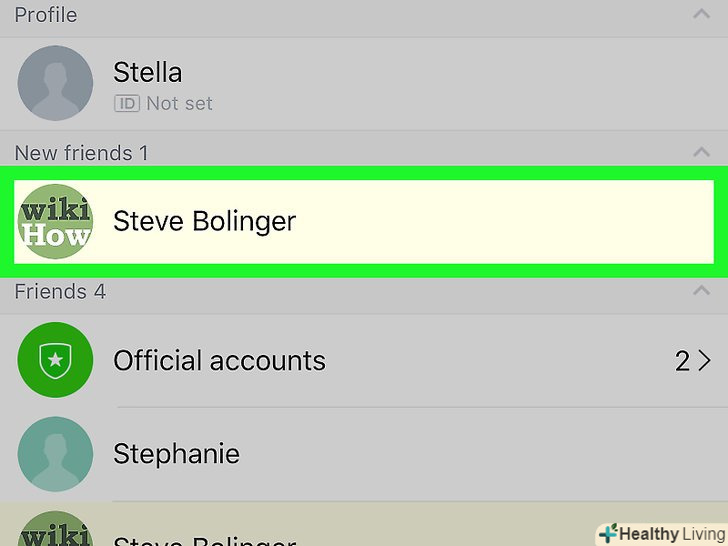
Task: Tap the wikiHow avatar in New friends
Action: click(x=55, y=221)
